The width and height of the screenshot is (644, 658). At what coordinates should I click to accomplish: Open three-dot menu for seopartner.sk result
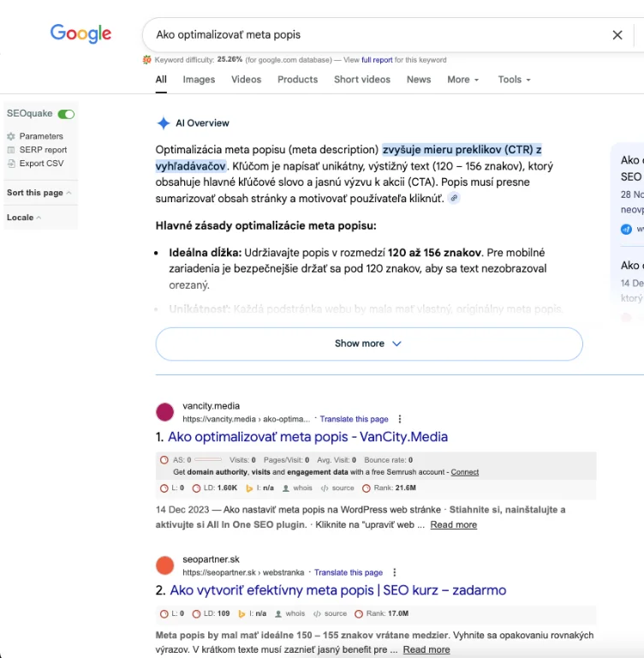pyautogui.click(x=395, y=572)
